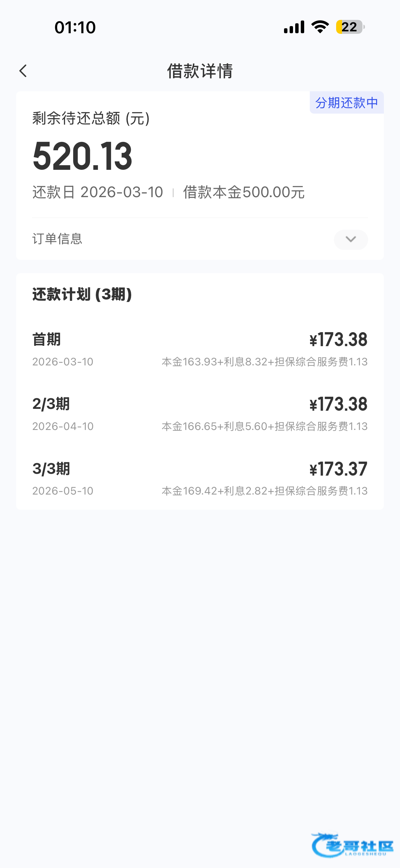Tap the 2026-04-10 due date
400x868 pixels.
point(63,426)
